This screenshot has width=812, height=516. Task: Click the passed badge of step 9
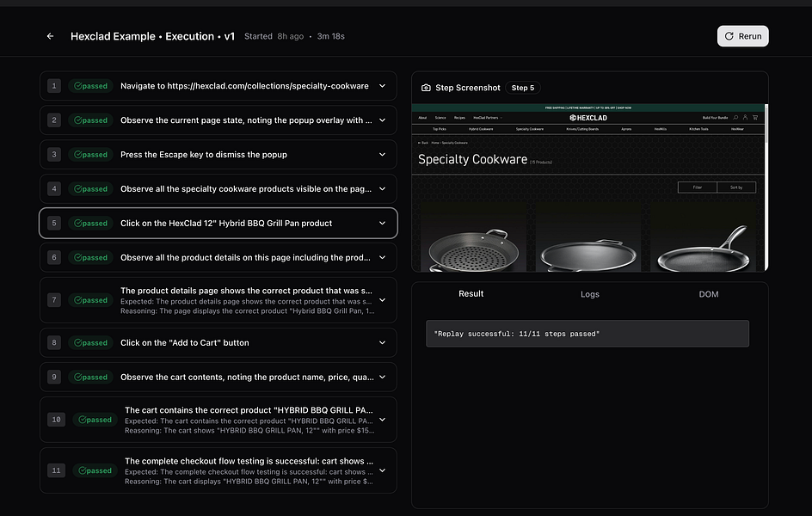pos(90,377)
